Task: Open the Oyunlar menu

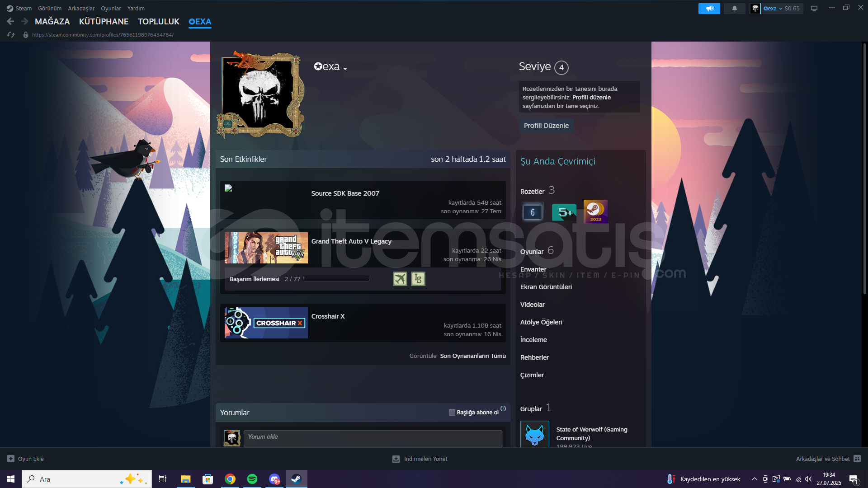Action: coord(111,9)
